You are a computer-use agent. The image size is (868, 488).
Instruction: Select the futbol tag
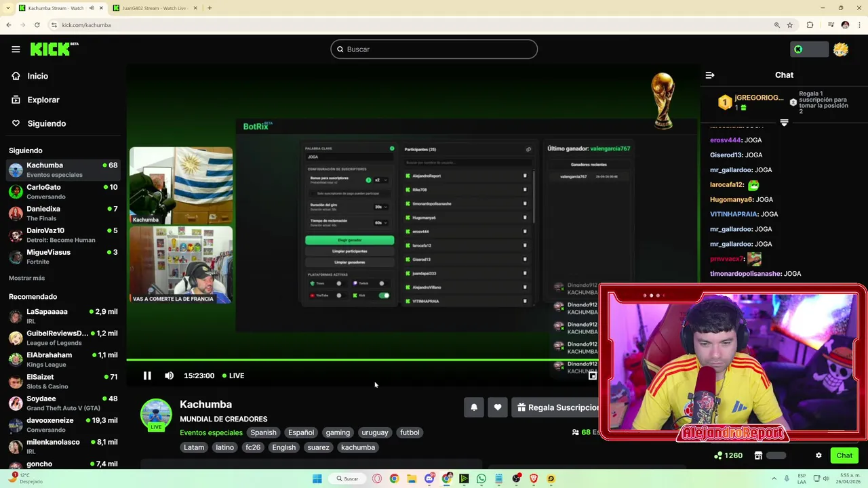click(410, 432)
